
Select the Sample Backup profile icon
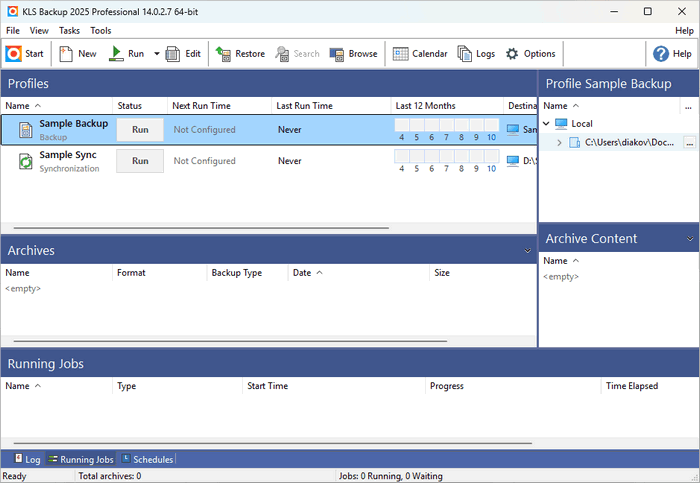(x=25, y=130)
